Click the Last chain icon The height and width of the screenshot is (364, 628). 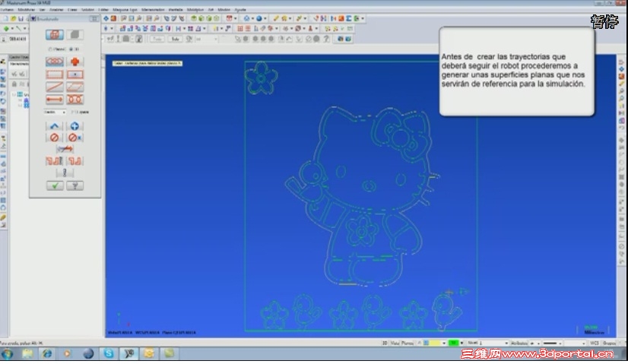(55, 126)
